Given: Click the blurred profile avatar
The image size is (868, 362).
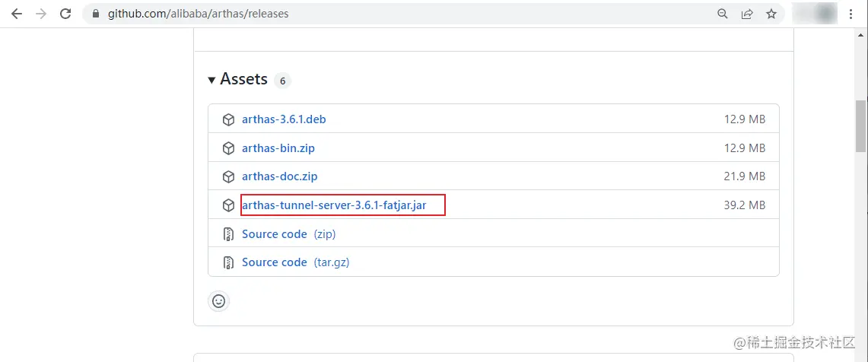Looking at the screenshot, I should click(x=814, y=14).
